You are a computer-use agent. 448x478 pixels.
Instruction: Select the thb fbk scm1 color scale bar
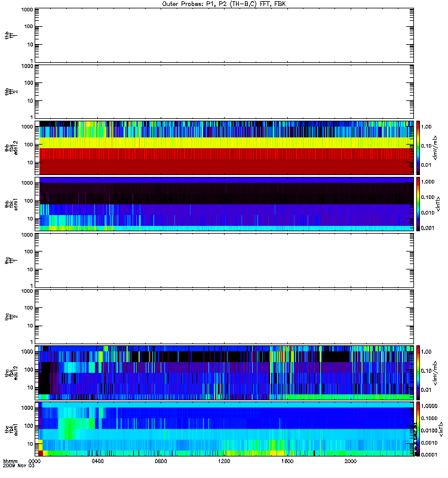click(418, 204)
